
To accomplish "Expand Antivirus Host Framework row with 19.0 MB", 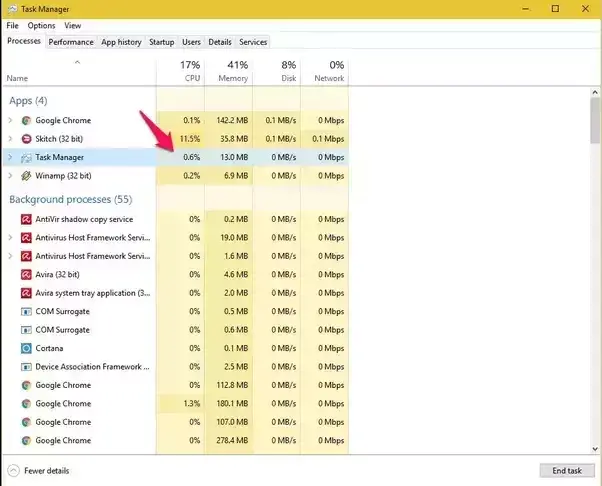I will tap(10, 238).
